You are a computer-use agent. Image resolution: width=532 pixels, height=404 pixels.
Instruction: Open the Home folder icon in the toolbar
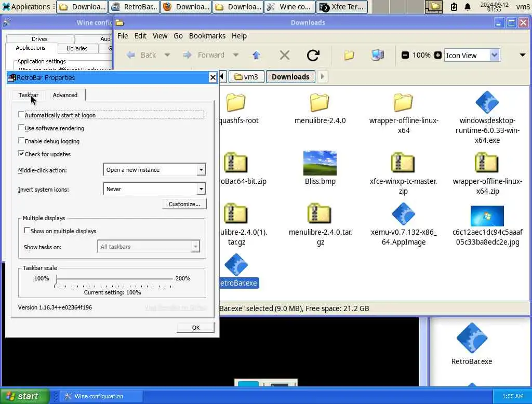coord(349,55)
